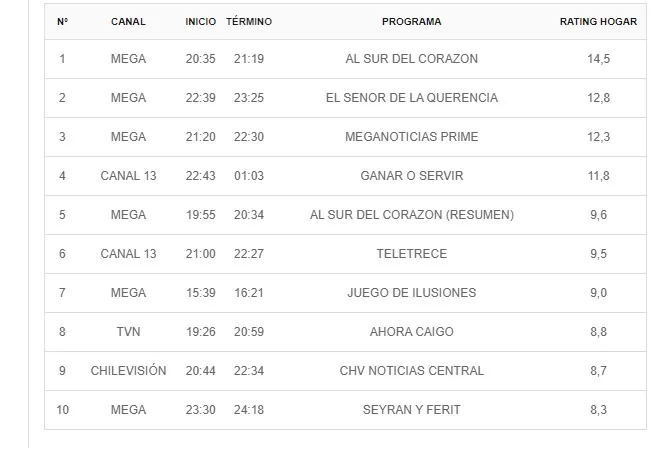The image size is (660, 451).
Task: Select the TVN channel cell
Action: pyautogui.click(x=128, y=332)
